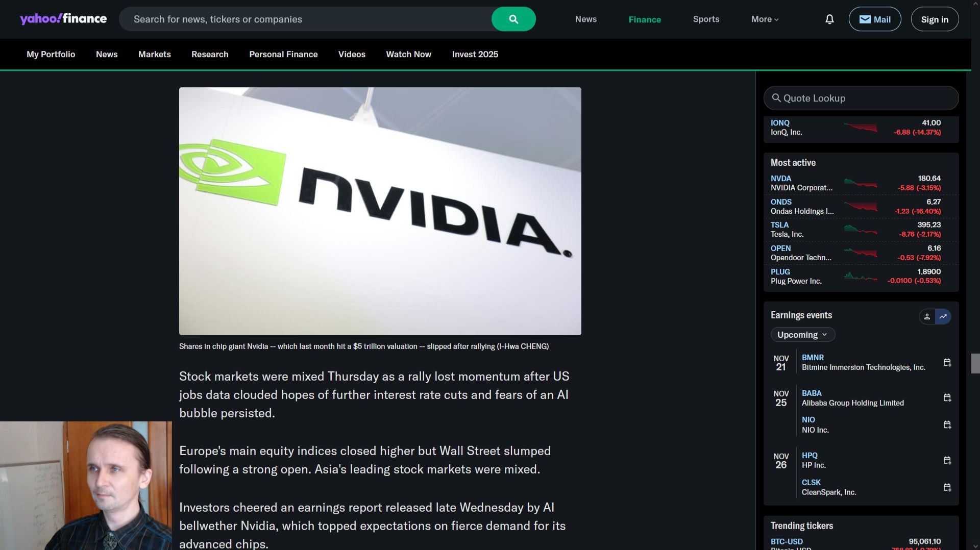The width and height of the screenshot is (980, 550).
Task: Click the page vertical scrollbar thumb
Action: pyautogui.click(x=975, y=363)
